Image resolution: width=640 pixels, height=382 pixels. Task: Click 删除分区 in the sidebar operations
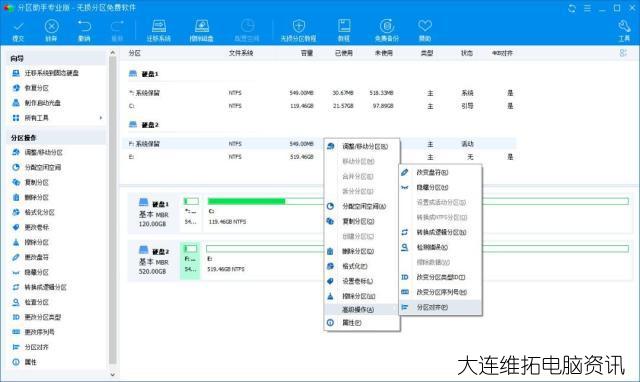[37, 198]
